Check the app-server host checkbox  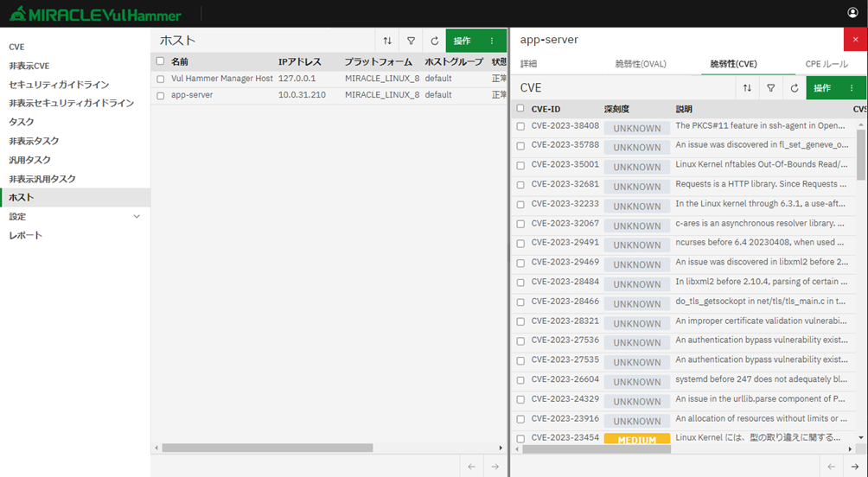click(161, 95)
